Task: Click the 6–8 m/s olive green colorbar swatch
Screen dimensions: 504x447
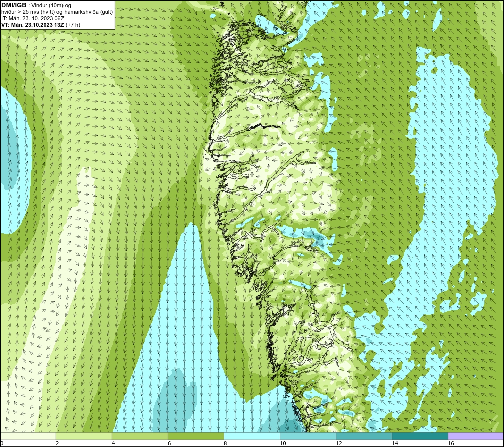Action: [196, 436]
